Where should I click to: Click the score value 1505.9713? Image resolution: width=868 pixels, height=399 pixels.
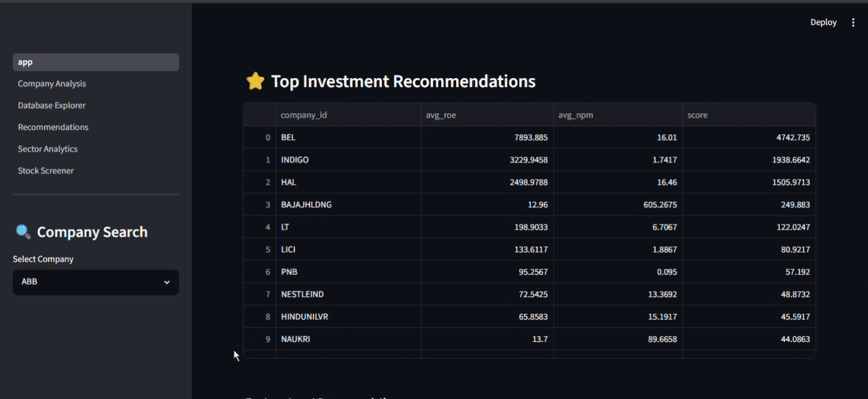point(749,182)
